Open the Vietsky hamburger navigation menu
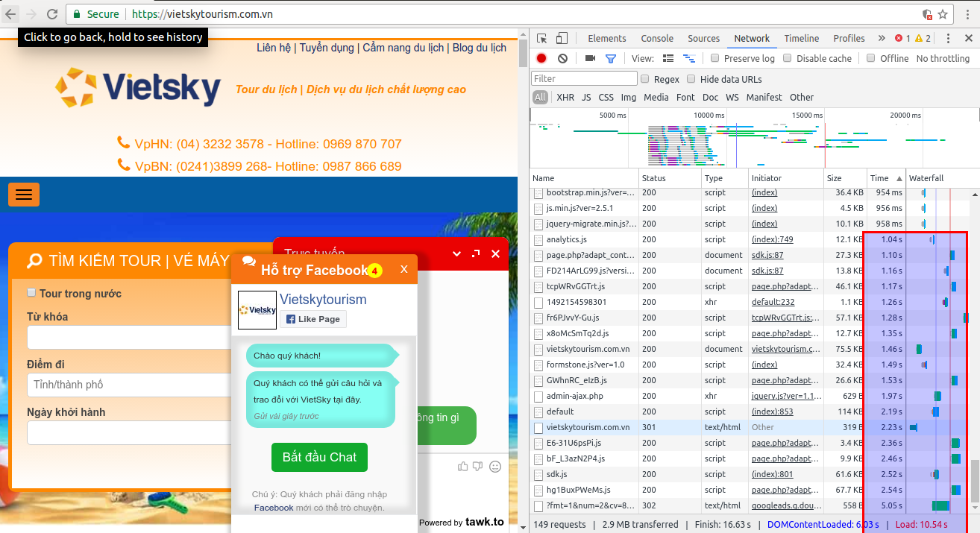This screenshot has height=533, width=980. tap(24, 195)
